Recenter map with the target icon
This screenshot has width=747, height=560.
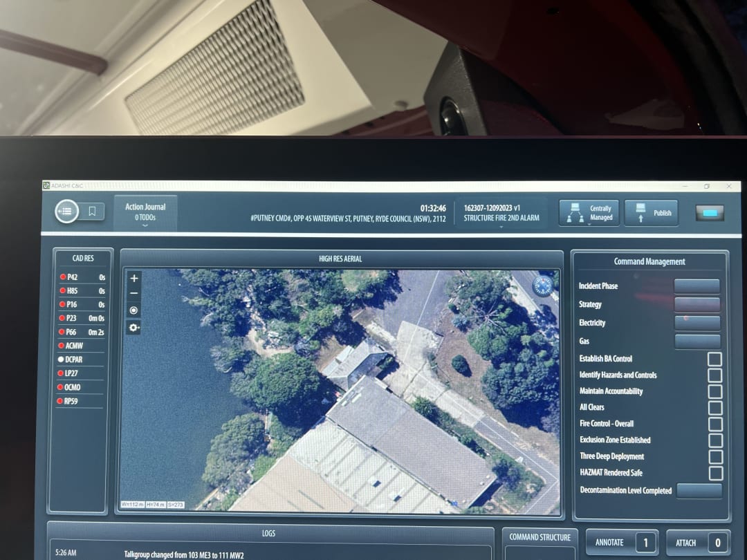pyautogui.click(x=134, y=310)
